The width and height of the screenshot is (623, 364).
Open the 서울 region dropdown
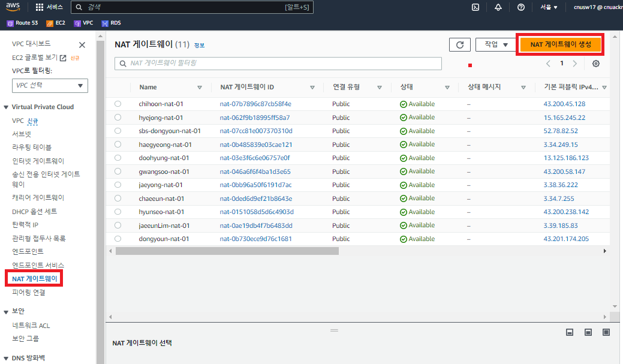[x=548, y=7]
